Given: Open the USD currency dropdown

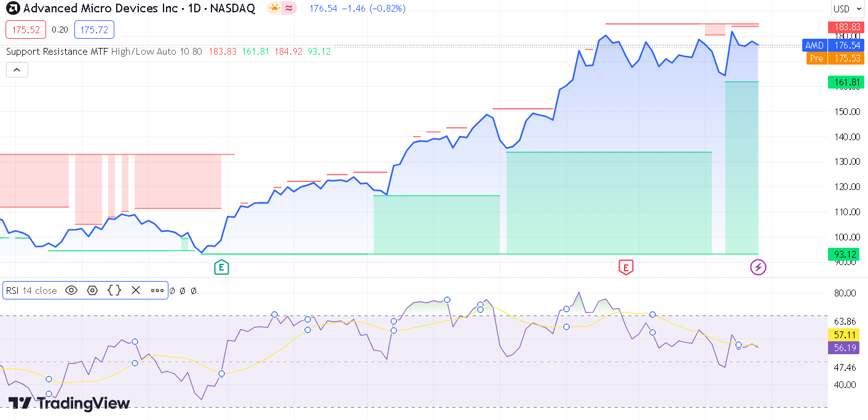Looking at the screenshot, I should [847, 9].
